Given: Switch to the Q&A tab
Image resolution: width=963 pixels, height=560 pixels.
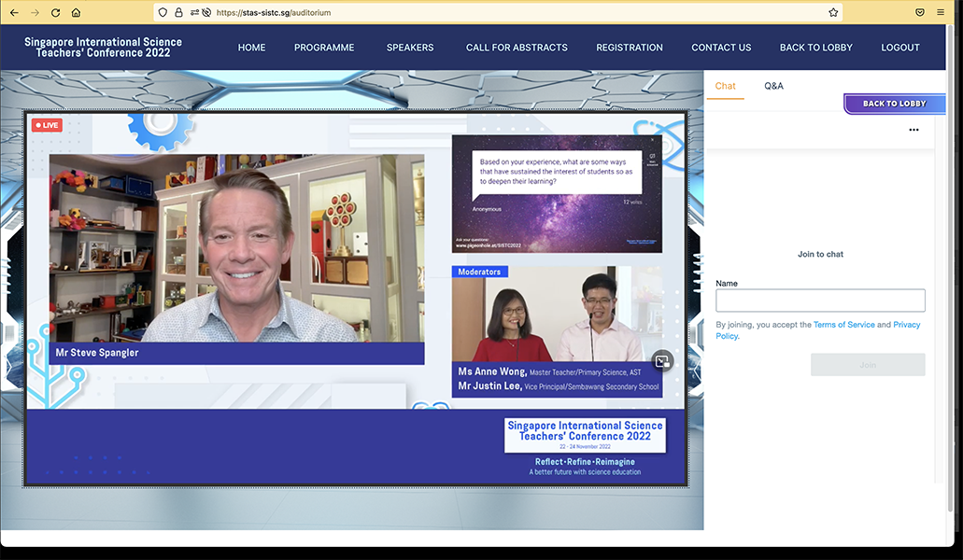Looking at the screenshot, I should point(773,86).
